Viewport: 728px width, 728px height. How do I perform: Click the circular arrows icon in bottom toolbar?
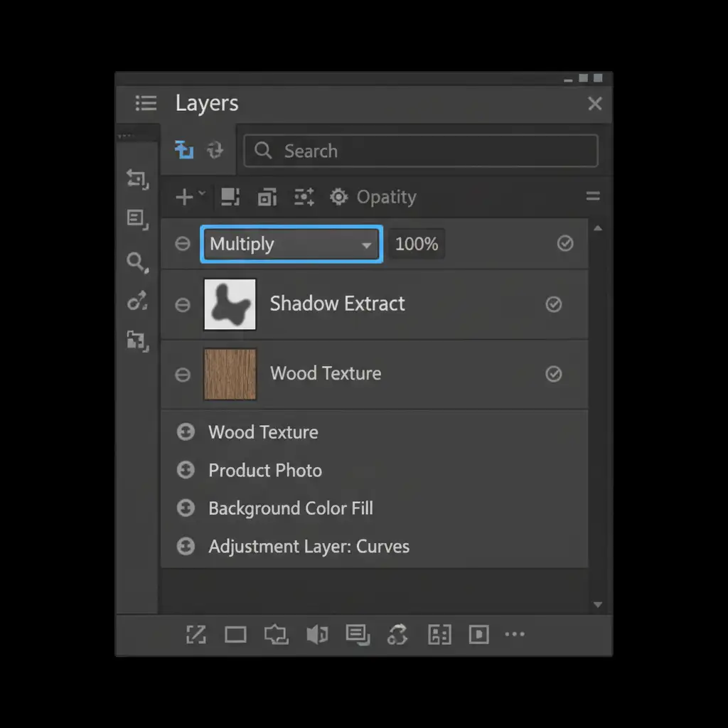point(397,635)
